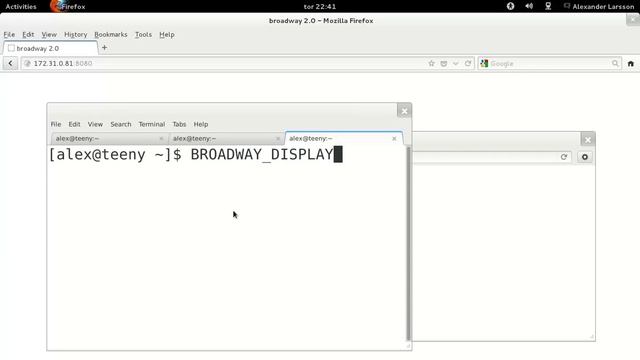Open Firefox File menu
This screenshot has height=360, width=640.
(x=9, y=35)
